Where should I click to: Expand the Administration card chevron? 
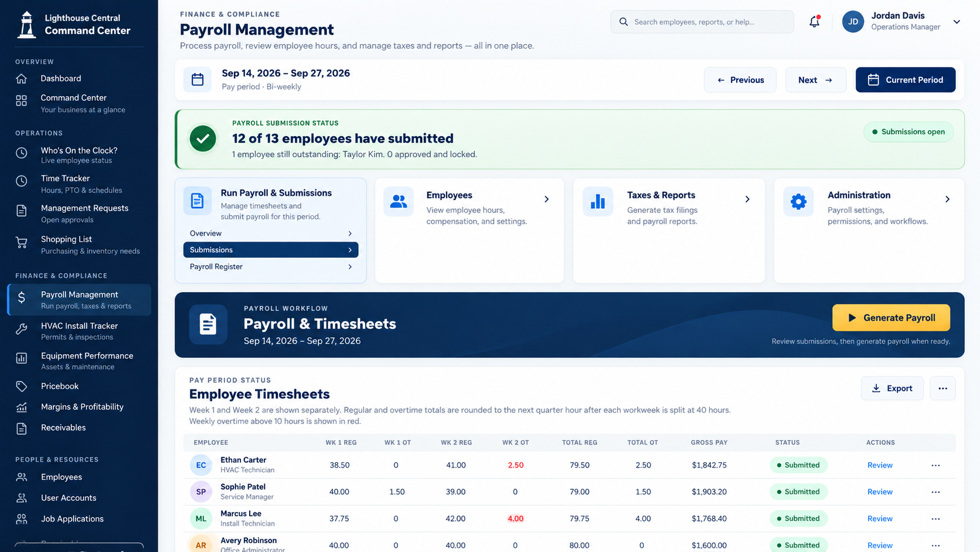(x=947, y=199)
